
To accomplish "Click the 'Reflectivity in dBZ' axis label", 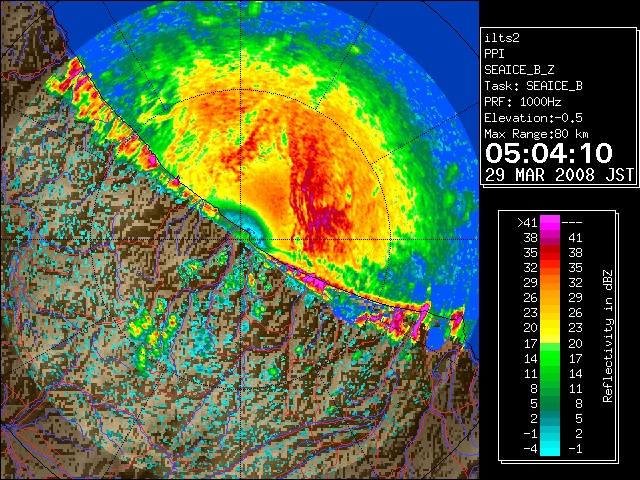I will (x=608, y=336).
